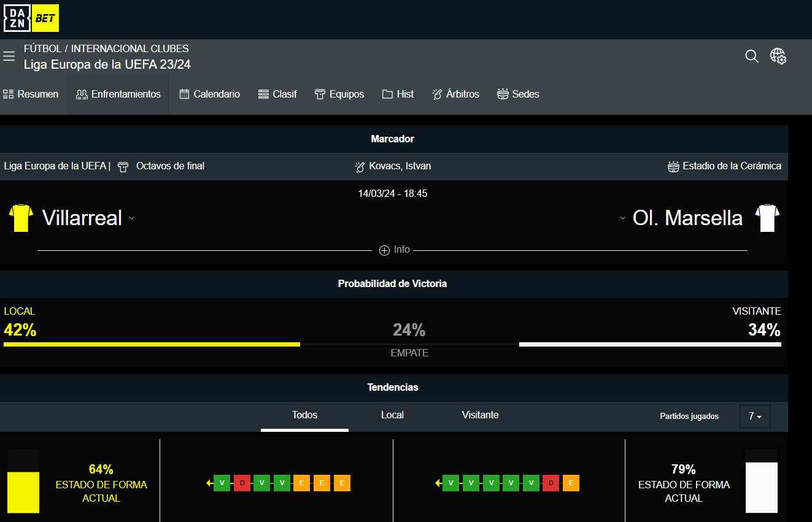812x522 pixels.
Task: Expand the match Info section
Action: point(395,250)
